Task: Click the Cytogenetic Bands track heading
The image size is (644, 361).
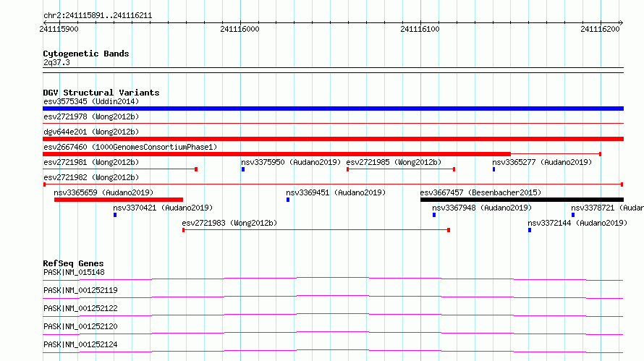Action: click(86, 54)
